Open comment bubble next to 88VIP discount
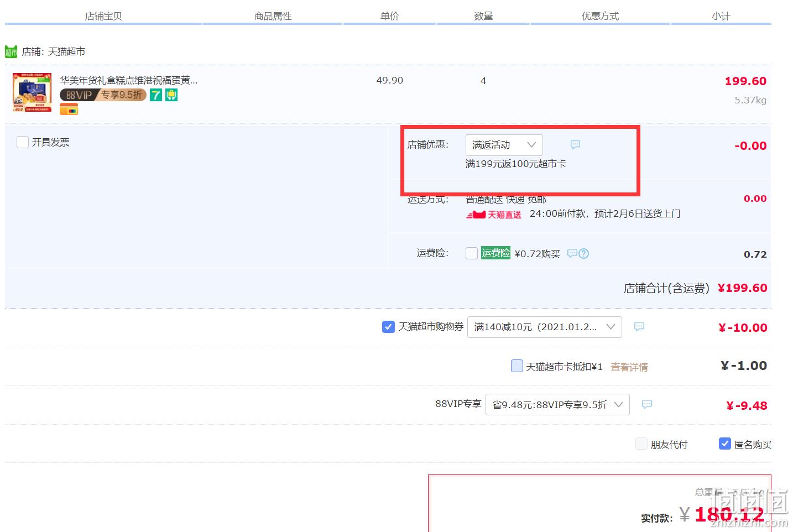 [646, 405]
